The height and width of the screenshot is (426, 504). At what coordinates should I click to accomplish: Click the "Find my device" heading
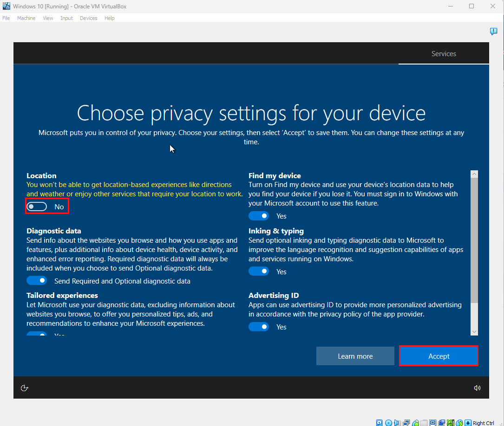click(x=275, y=175)
